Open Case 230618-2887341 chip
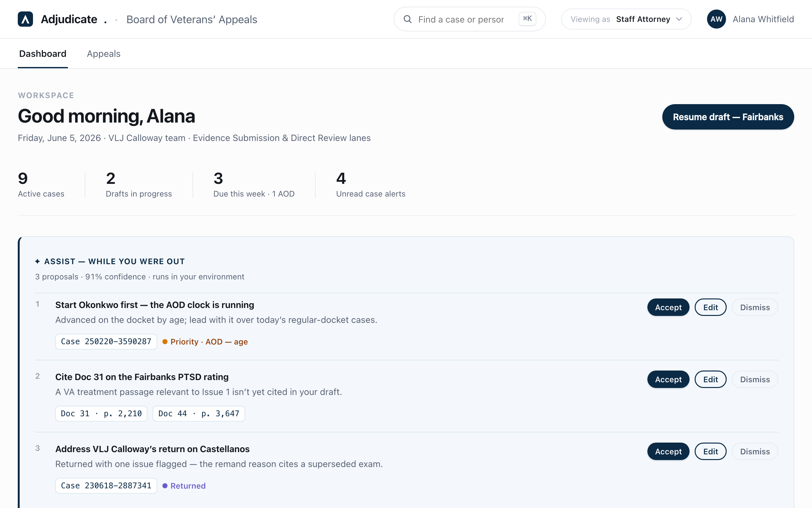The image size is (812, 508). click(106, 485)
